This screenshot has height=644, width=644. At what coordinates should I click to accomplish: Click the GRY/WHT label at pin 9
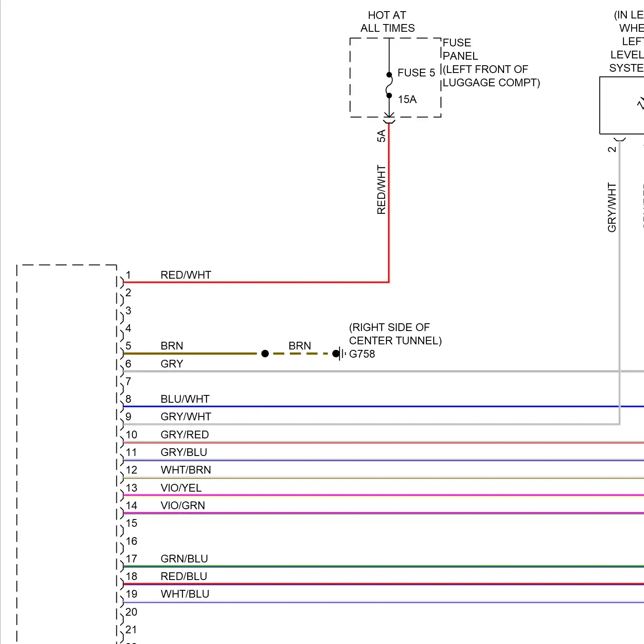(x=186, y=416)
